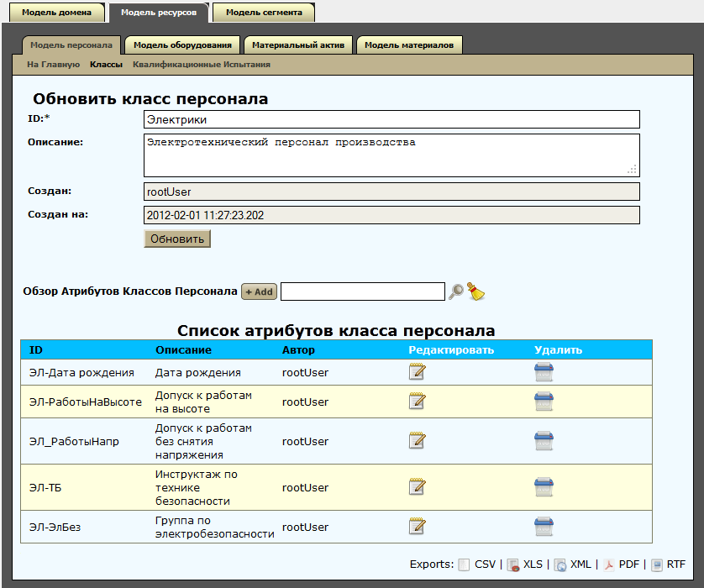Click the XML export icon

(x=560, y=564)
